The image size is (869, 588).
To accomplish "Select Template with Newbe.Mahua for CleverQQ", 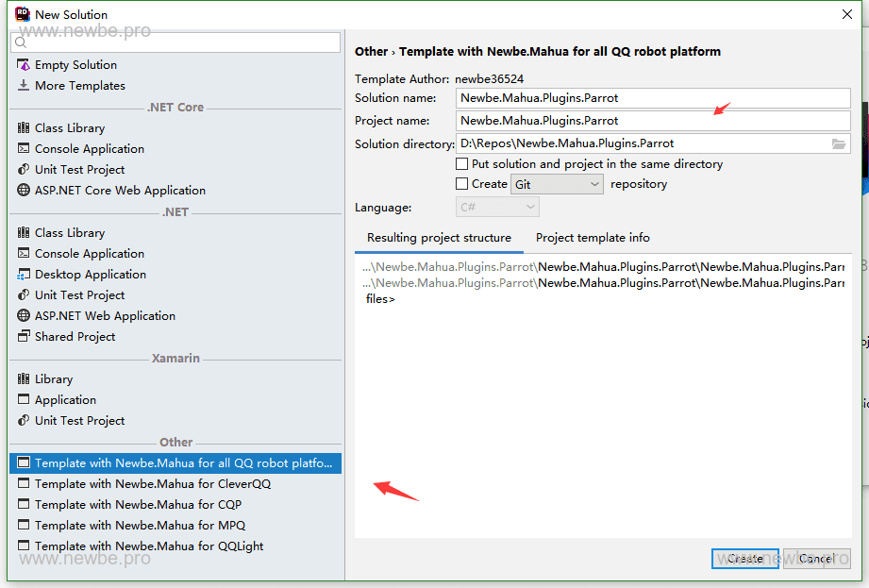I will pos(153,484).
